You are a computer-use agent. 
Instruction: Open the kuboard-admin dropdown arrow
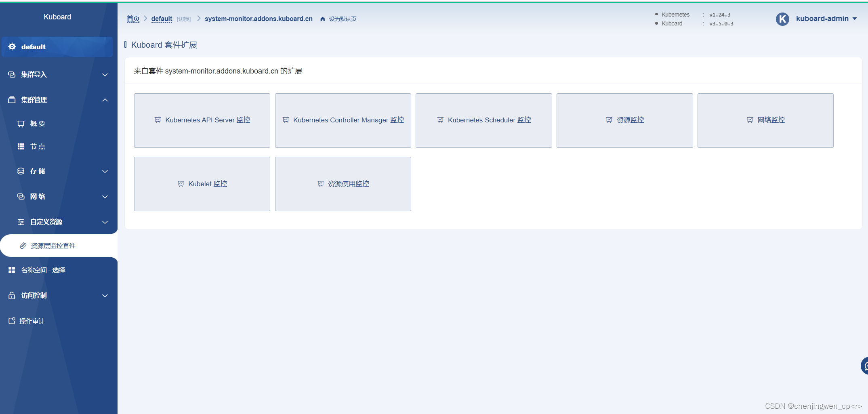click(855, 19)
